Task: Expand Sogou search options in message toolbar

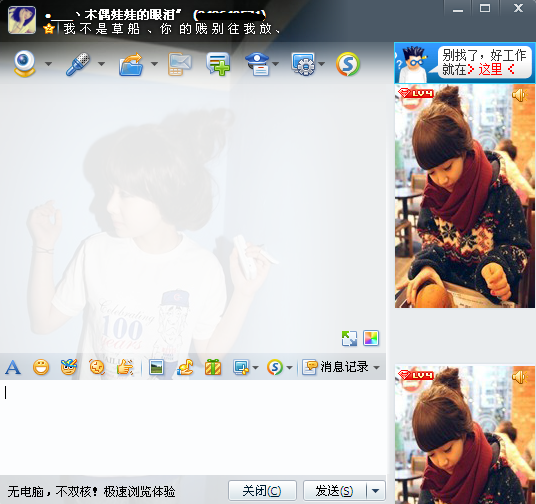Action: pyautogui.click(x=289, y=368)
